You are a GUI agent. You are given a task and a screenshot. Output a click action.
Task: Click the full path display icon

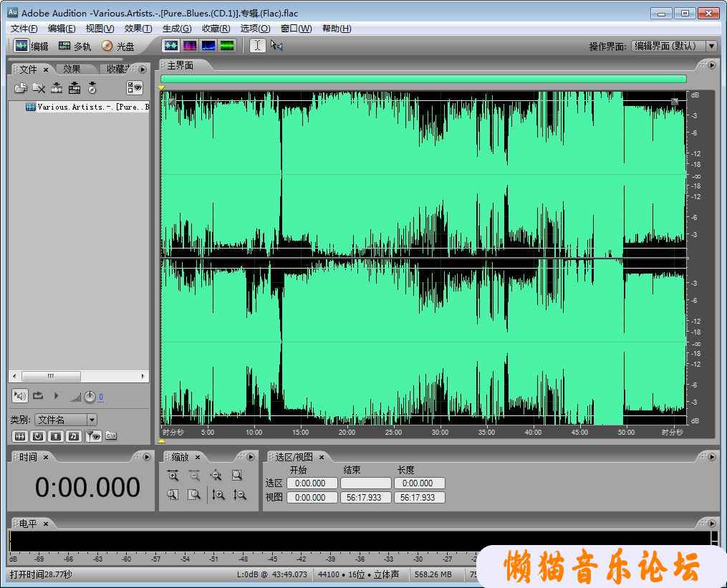tap(111, 435)
